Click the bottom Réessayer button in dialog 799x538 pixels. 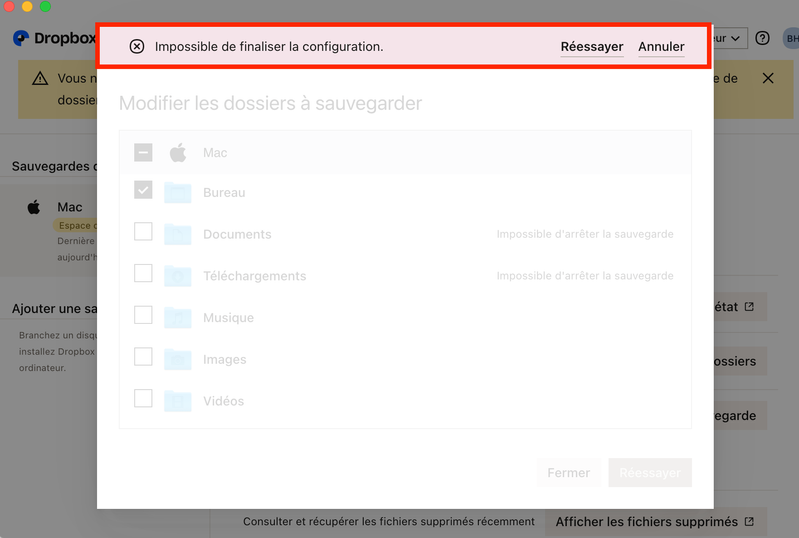[650, 473]
